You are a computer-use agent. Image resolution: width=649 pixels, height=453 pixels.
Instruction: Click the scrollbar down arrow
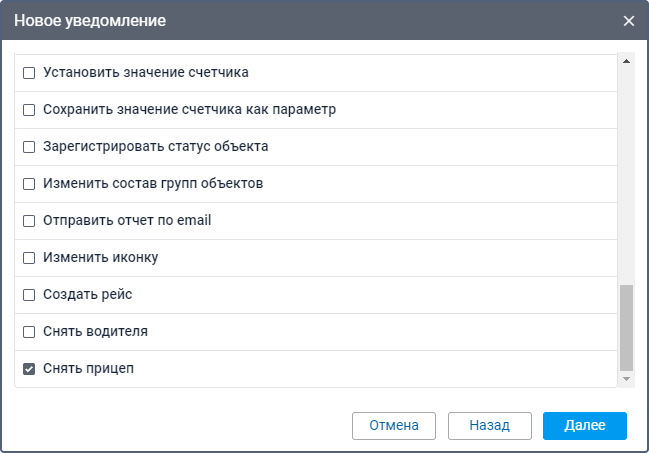[627, 379]
